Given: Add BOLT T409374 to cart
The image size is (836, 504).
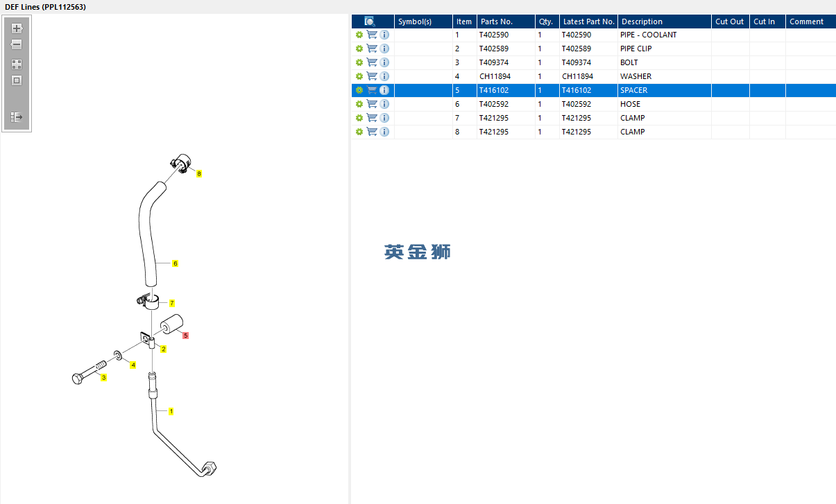Looking at the screenshot, I should pos(372,62).
